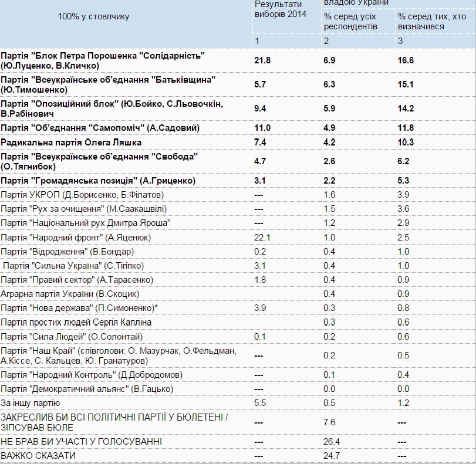The height and width of the screenshot is (464, 476).
Task: Click the 21.8 value for Порошенко bloc
Action: (262, 60)
